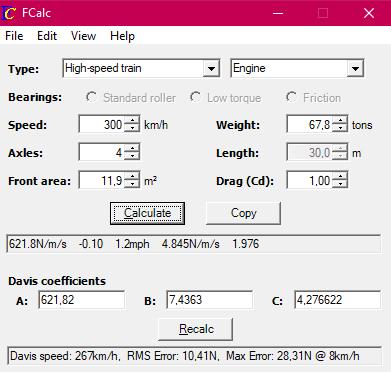Increase Weight with the up spinner arrow
Screen dimensions: 391x372
pos(340,121)
